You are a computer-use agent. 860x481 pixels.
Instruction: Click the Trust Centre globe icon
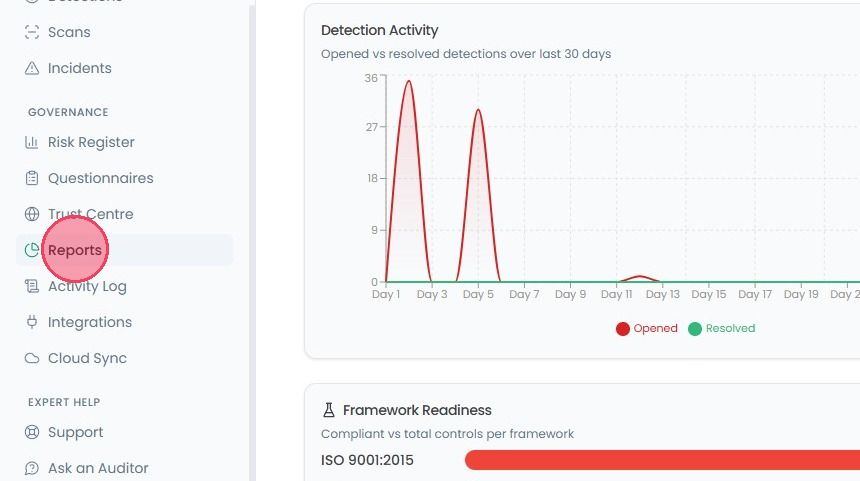pos(32,214)
